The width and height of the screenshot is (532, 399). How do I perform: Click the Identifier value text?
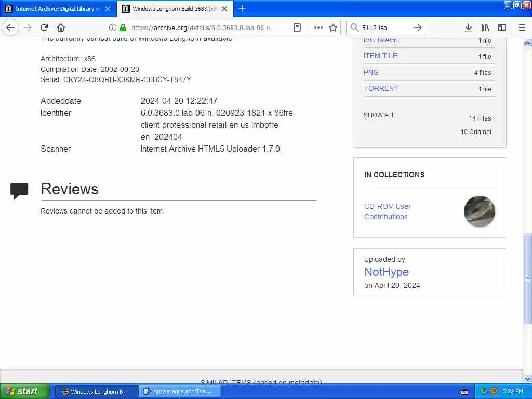tap(218, 125)
